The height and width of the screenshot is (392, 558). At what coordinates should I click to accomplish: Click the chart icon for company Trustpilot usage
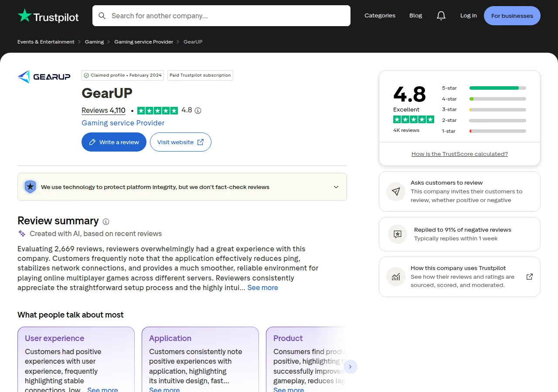click(396, 277)
